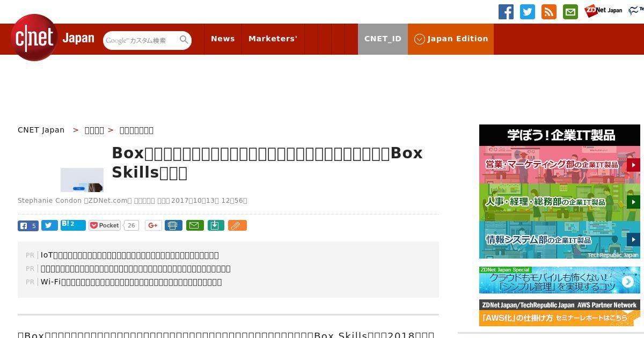Click Stephanie Condon author byline text

pos(49,201)
